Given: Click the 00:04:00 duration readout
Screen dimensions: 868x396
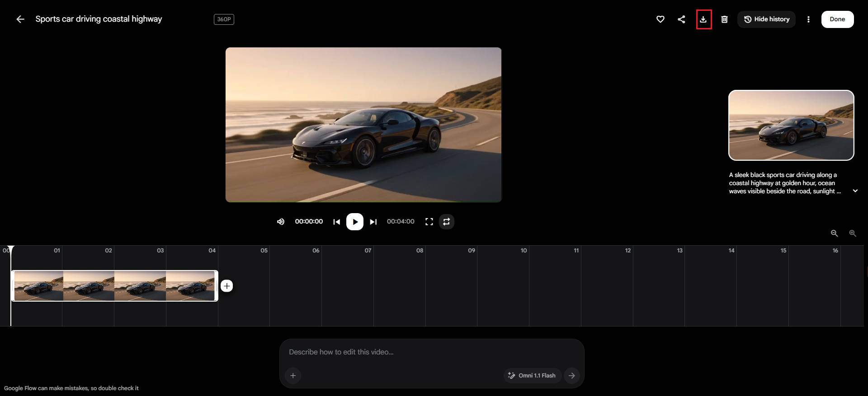Looking at the screenshot, I should pos(401,222).
